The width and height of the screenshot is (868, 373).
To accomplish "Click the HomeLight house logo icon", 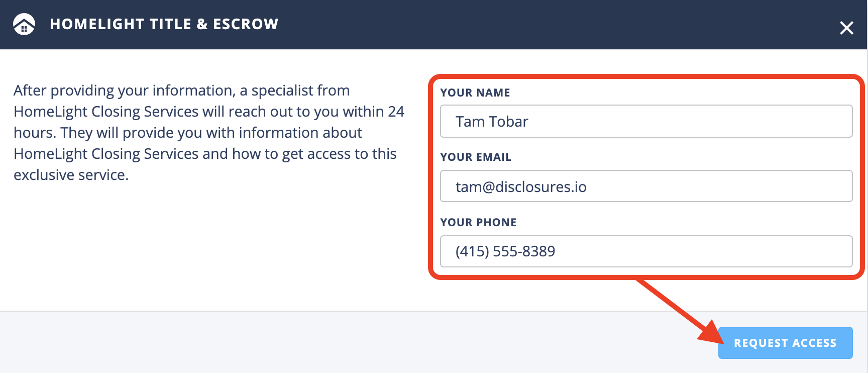I will (x=24, y=24).
